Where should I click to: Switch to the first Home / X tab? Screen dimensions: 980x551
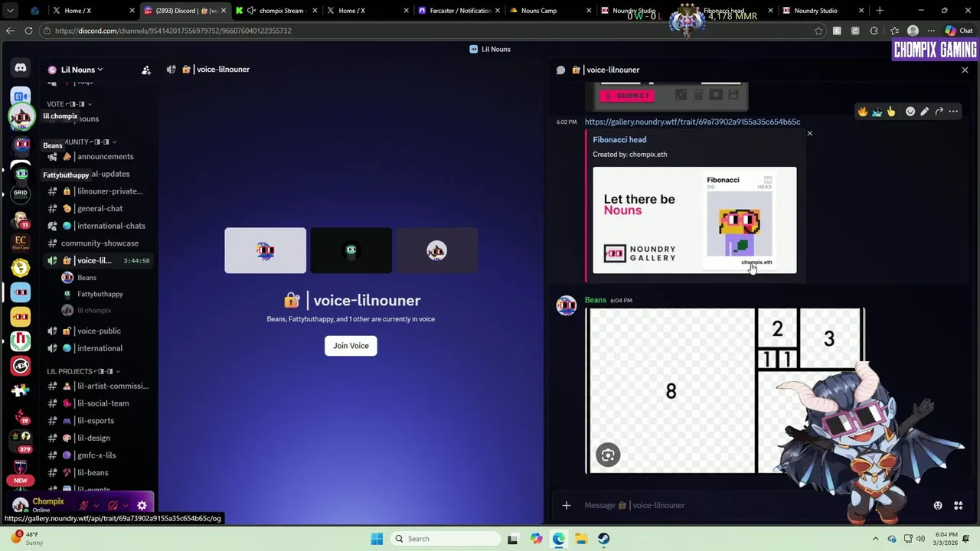pos(94,11)
